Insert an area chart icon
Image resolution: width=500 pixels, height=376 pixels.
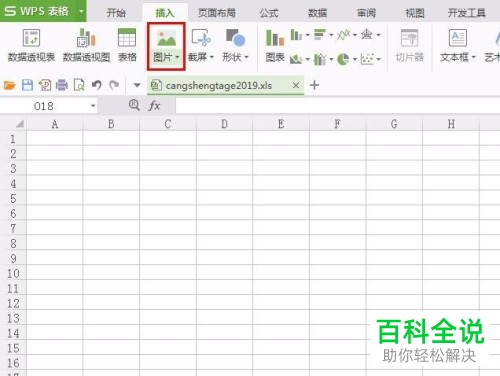click(296, 59)
